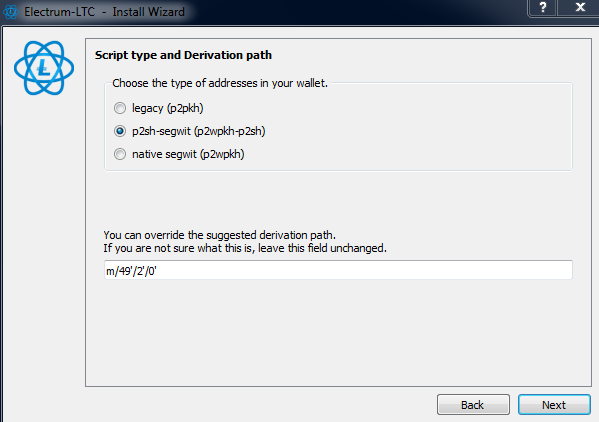Proceed with the Next button

coord(554,404)
